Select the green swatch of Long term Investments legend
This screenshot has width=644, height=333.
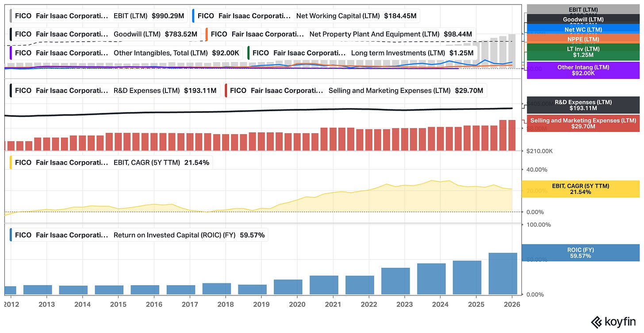(x=249, y=53)
